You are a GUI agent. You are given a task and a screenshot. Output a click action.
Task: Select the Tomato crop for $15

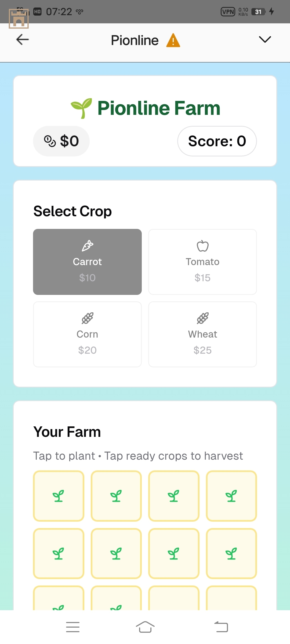tap(202, 262)
